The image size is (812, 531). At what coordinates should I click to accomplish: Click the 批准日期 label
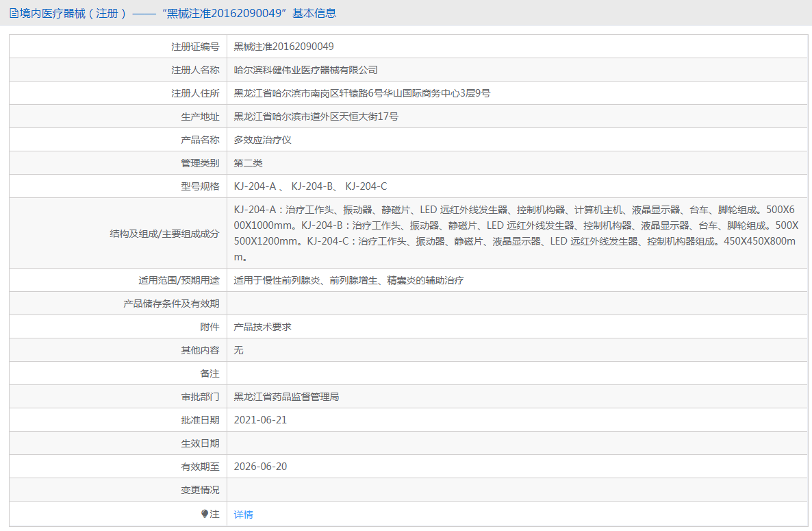coord(200,420)
